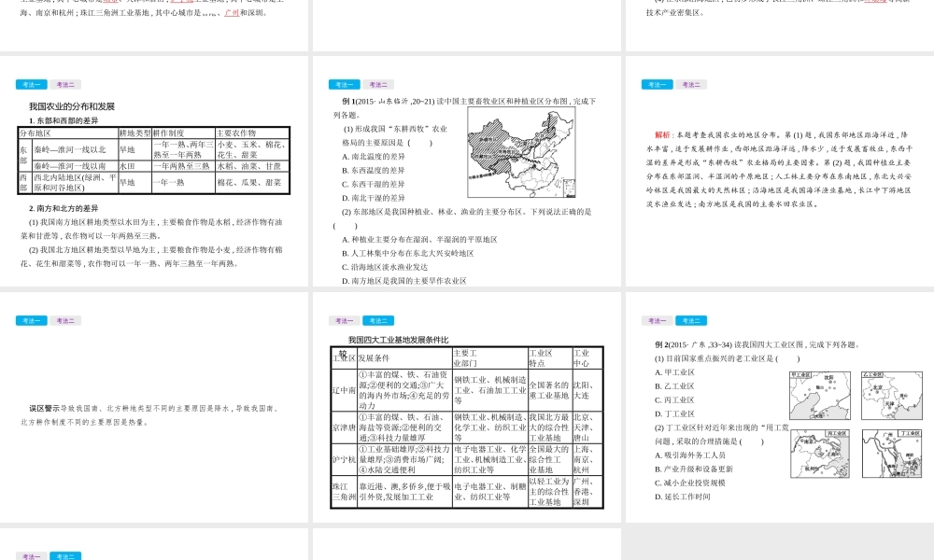Click table cell 沪宁杭
This screenshot has height=560, width=934.
(x=344, y=459)
